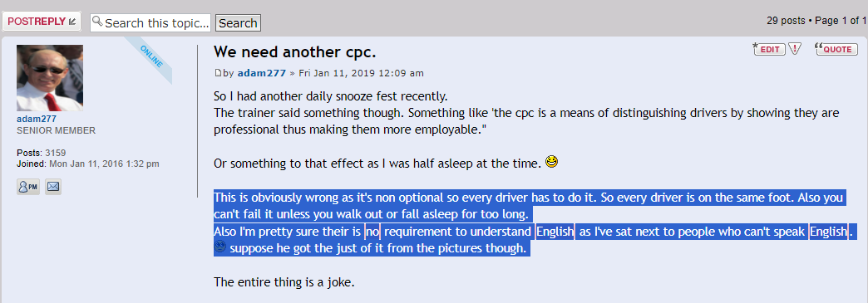This screenshot has width=868, height=303.
Task: Click the email envelope icon under adam277
Action: [53, 187]
